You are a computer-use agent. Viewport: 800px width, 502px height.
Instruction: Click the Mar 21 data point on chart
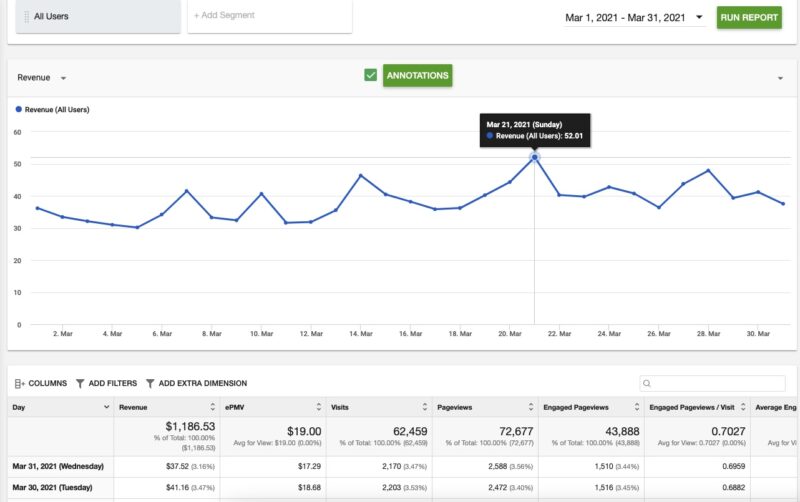pyautogui.click(x=535, y=157)
